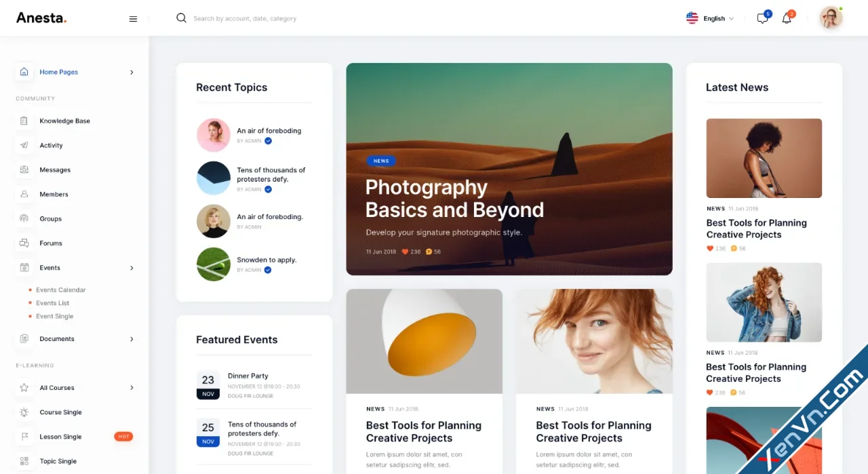
Task: Click the chat bubble icon in the header
Action: coord(762,18)
